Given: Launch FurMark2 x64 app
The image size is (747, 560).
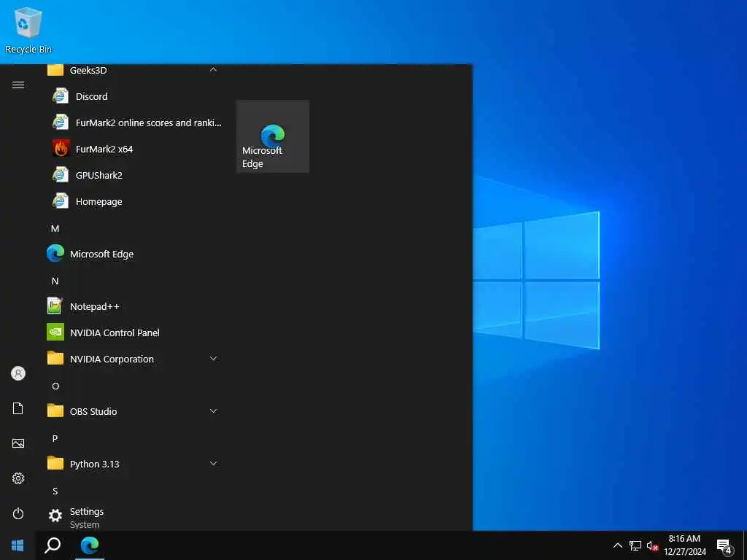Looking at the screenshot, I should coord(136,149).
